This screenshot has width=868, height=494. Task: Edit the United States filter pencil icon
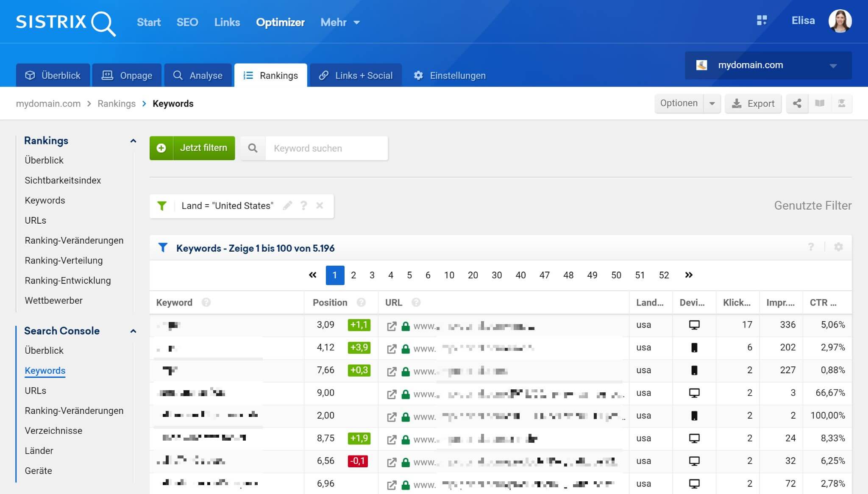(x=287, y=206)
